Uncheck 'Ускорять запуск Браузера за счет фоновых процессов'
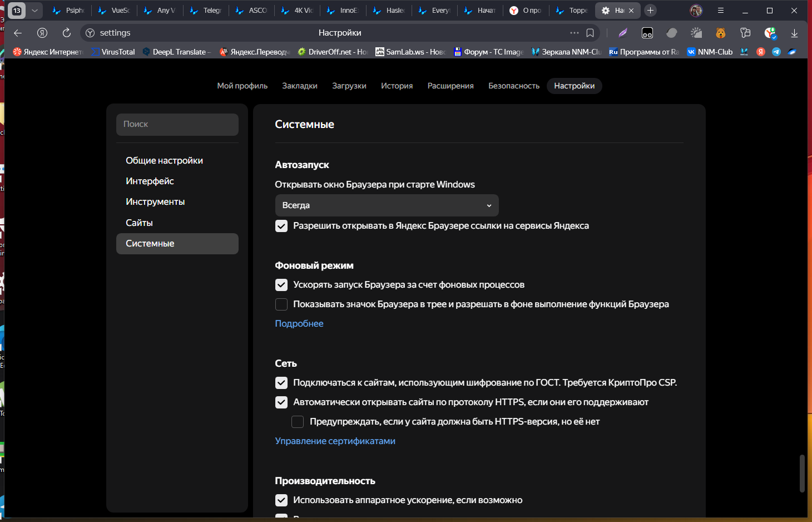 [x=281, y=285]
